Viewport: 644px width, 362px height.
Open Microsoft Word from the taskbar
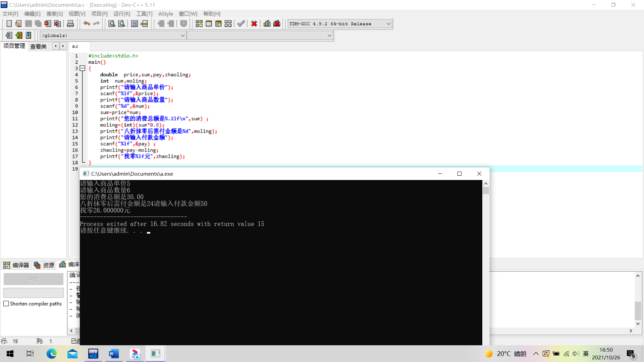coord(114,354)
